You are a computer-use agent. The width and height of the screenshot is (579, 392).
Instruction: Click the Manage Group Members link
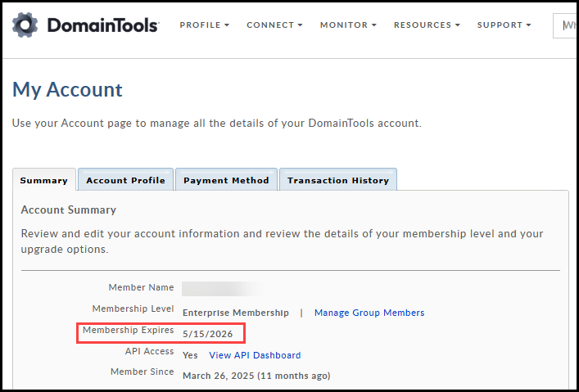(369, 313)
